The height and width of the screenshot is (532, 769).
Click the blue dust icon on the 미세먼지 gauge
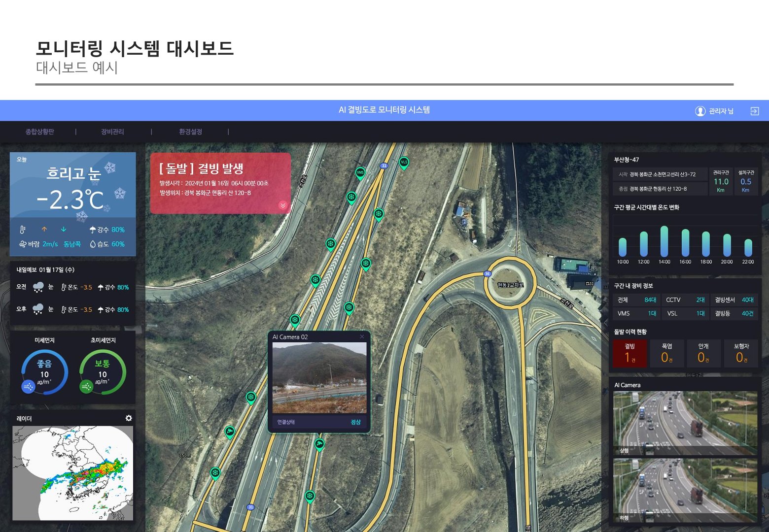[29, 387]
